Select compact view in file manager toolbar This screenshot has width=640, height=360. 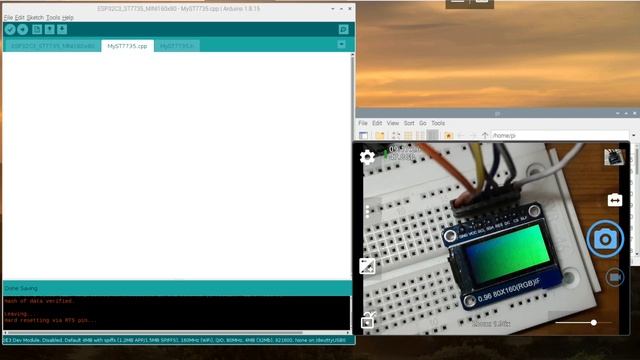420,135
